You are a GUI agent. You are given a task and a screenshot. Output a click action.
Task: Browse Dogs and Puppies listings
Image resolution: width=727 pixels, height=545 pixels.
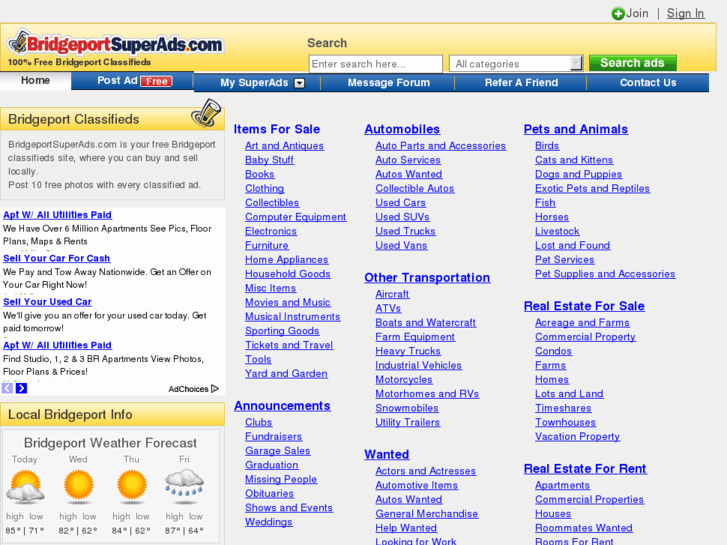click(579, 174)
